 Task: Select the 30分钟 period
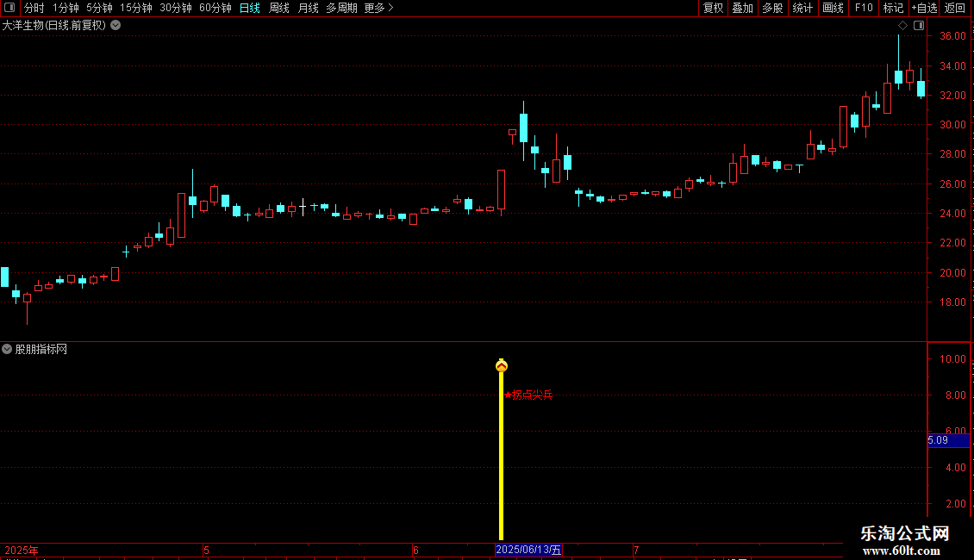[176, 8]
